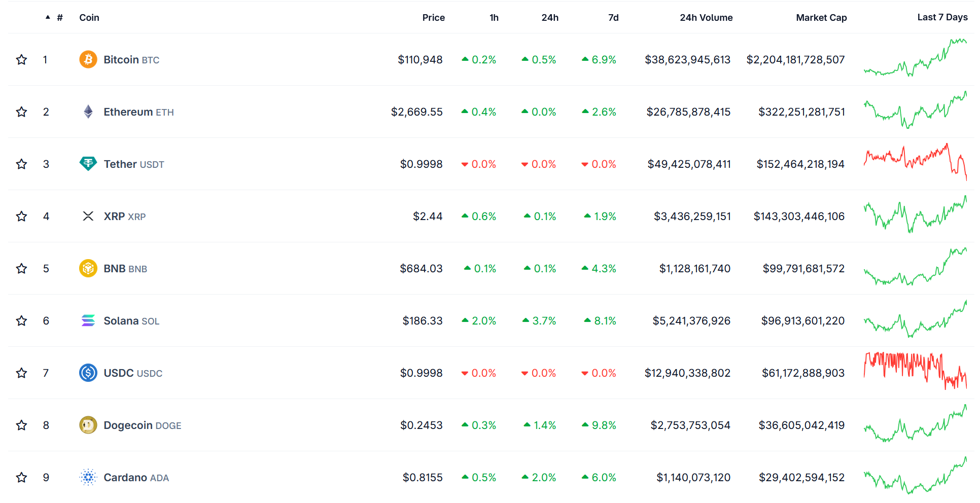This screenshot has width=980, height=503.
Task: Sort table by Coin header
Action: [89, 17]
